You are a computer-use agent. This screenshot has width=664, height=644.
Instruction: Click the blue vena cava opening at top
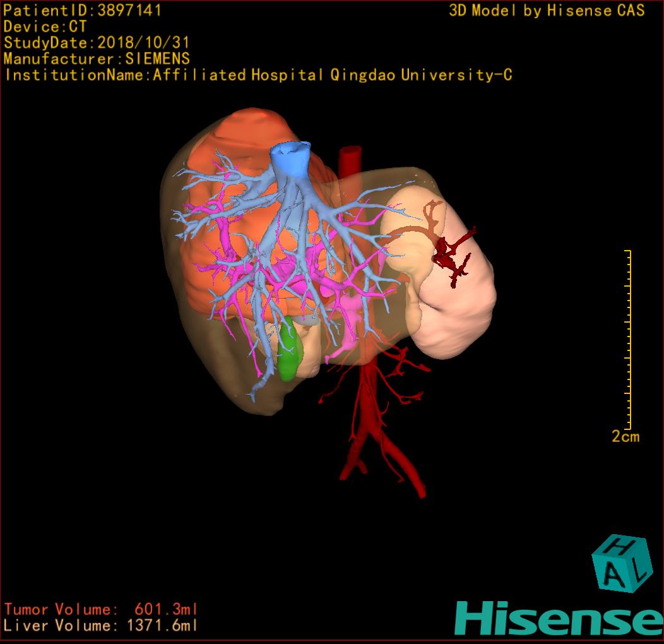(290, 157)
